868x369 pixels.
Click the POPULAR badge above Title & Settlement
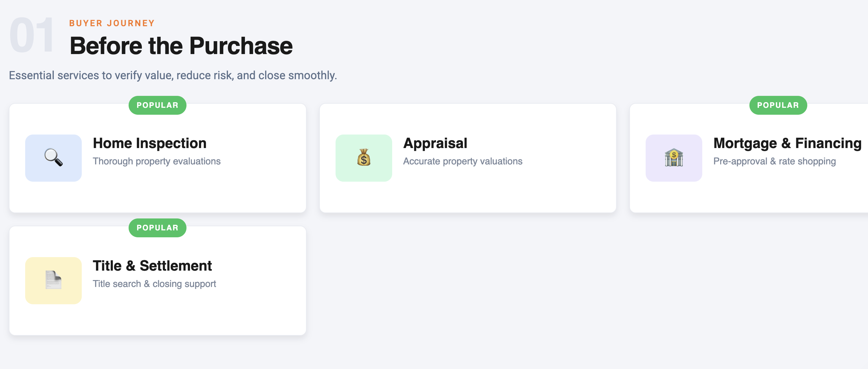click(x=157, y=228)
